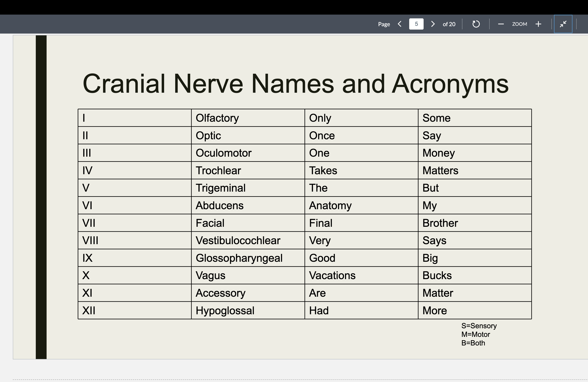This screenshot has width=588, height=382.
Task: Shrink the document viewer from full view
Action: click(x=563, y=24)
